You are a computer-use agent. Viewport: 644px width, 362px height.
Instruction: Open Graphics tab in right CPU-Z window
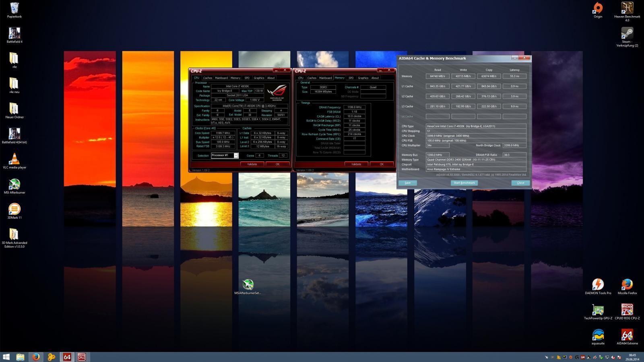(363, 78)
